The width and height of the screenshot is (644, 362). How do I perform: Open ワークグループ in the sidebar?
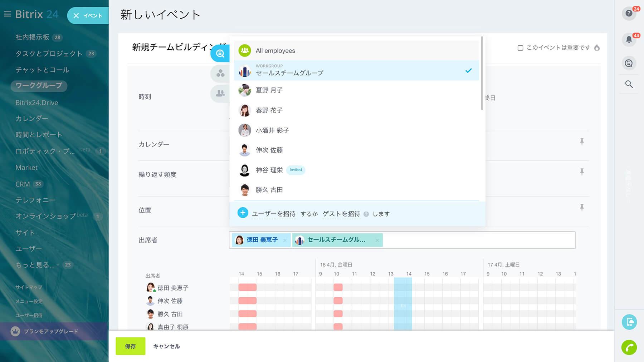39,86
